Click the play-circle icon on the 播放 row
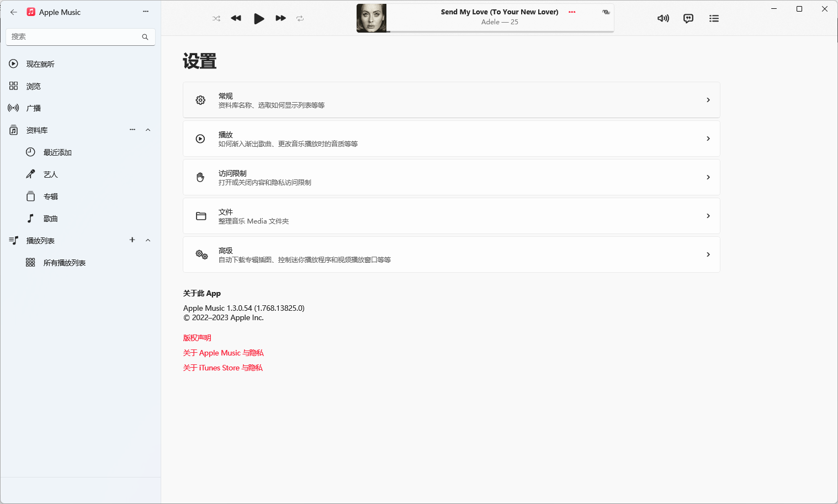This screenshot has width=838, height=504. tap(201, 139)
